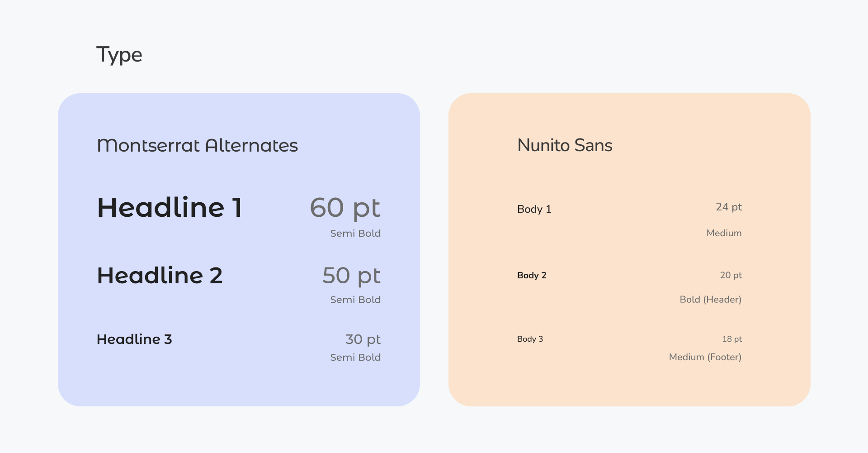
Task: Select the "Nunito Sans" font heading
Action: (x=565, y=145)
